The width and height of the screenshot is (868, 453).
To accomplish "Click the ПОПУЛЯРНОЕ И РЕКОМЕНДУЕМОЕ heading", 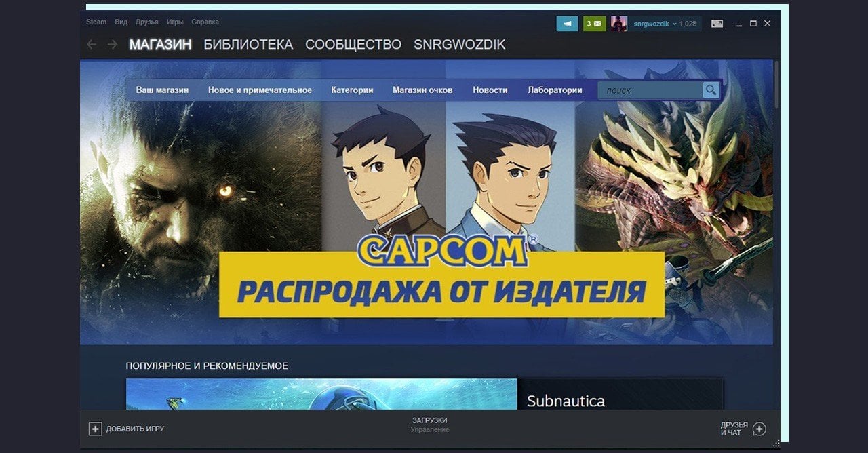I will tap(207, 366).
